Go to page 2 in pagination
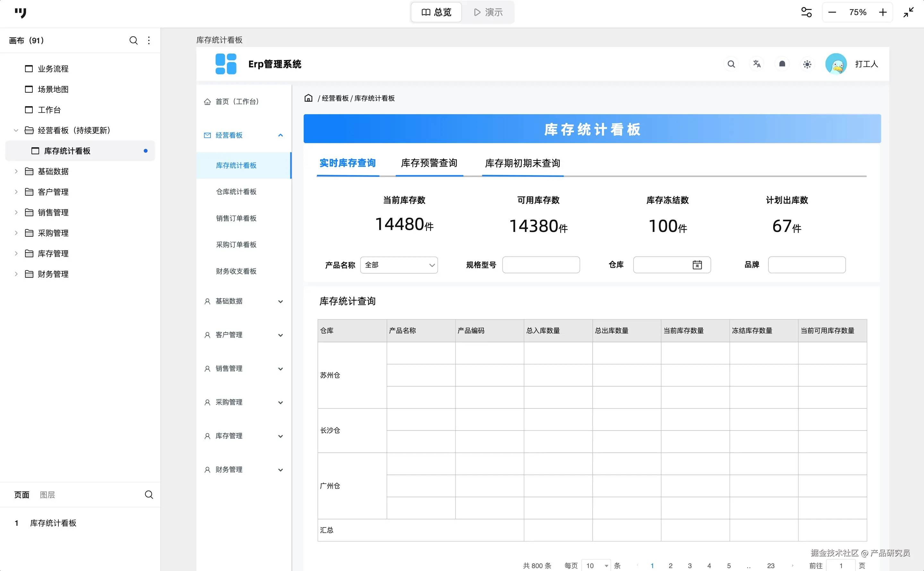 [x=670, y=565]
